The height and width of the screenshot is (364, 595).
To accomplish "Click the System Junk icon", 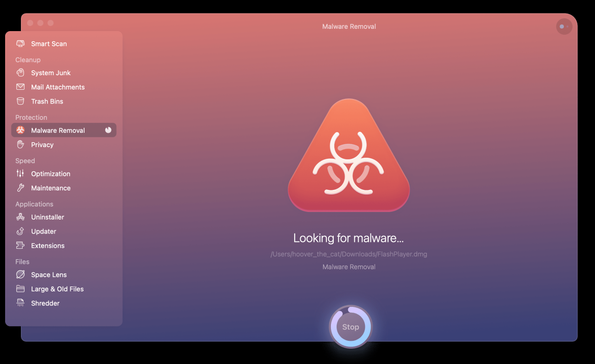I will pyautogui.click(x=20, y=73).
